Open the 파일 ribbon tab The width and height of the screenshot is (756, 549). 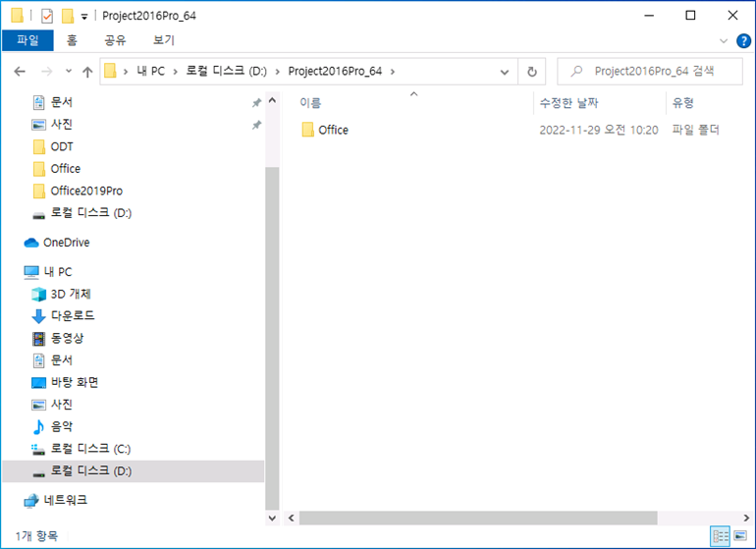point(27,40)
